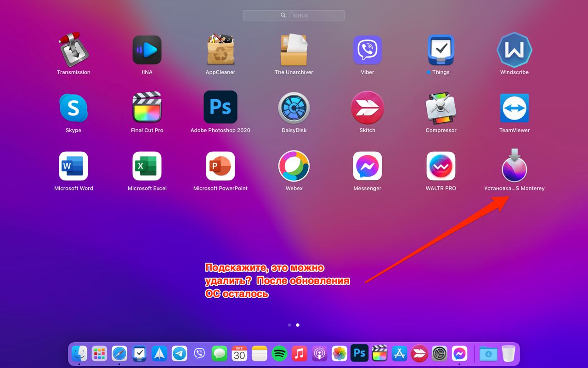The image size is (588, 368).
Task: Open Podcasts from the Dock
Action: tap(319, 353)
